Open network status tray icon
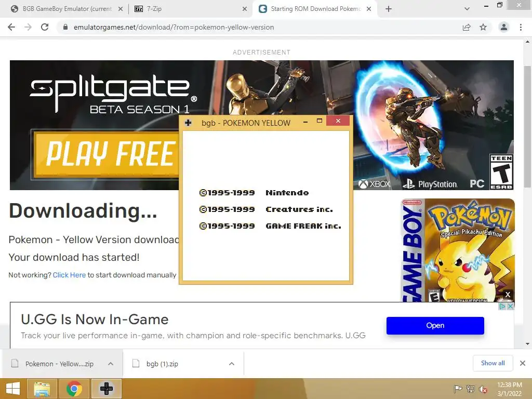Viewport: 532px width, 399px height. click(471, 389)
